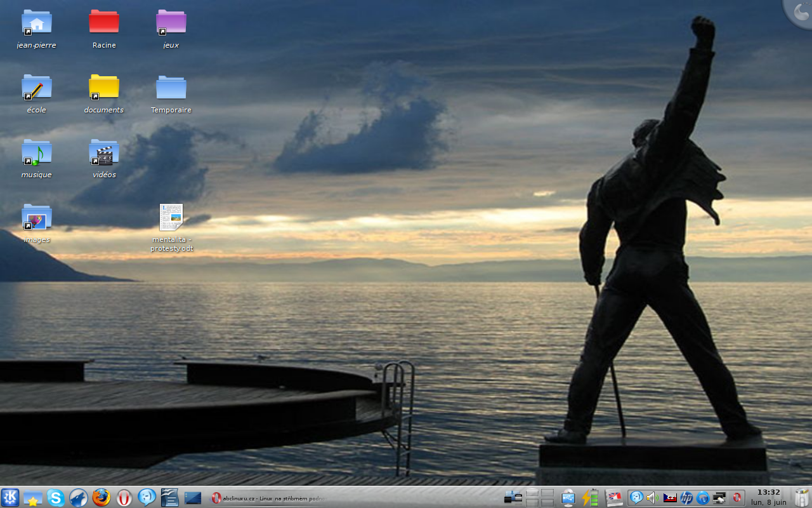Launch Firefox from the panel
The height and width of the screenshot is (508, 812).
point(101,498)
